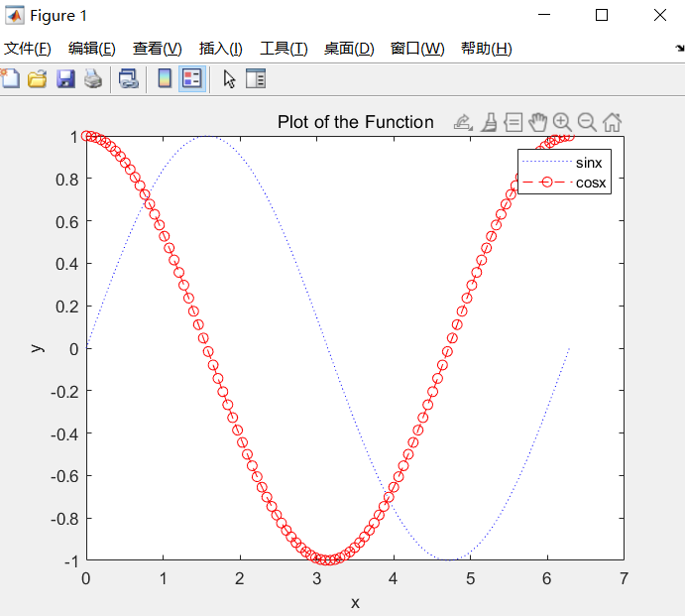Viewport: 685px width, 616px height.
Task: Click the cosx legend entry
Action: point(564,183)
